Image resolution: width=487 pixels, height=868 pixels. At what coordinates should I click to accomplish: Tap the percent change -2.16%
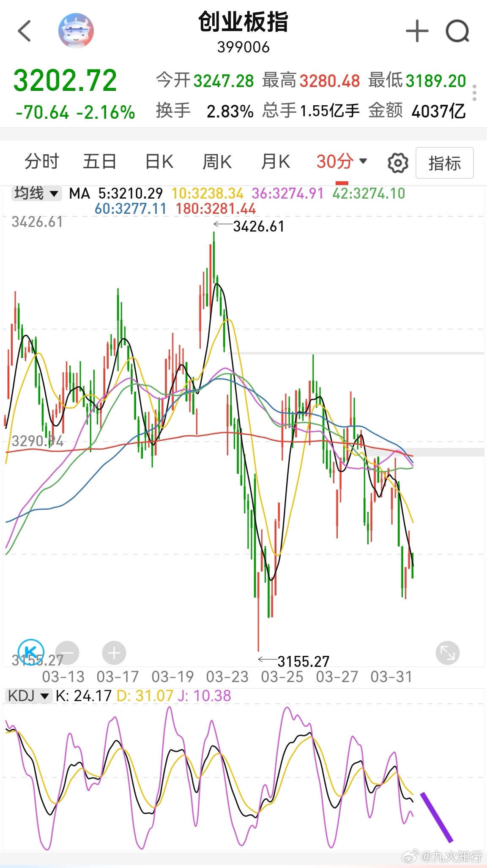106,112
